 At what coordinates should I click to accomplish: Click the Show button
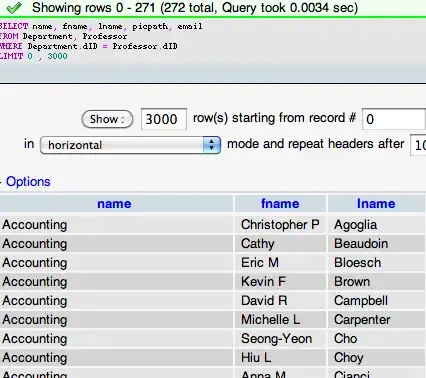pos(107,119)
